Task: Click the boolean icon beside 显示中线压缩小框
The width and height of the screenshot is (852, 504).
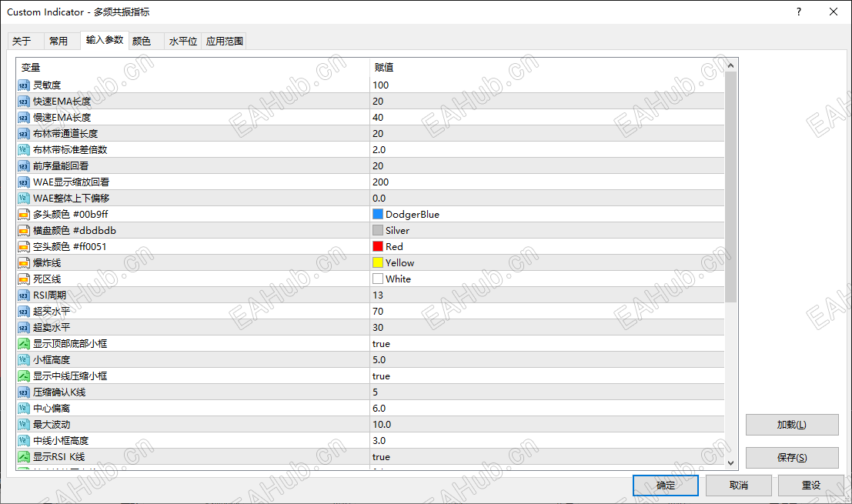Action: pos(23,376)
